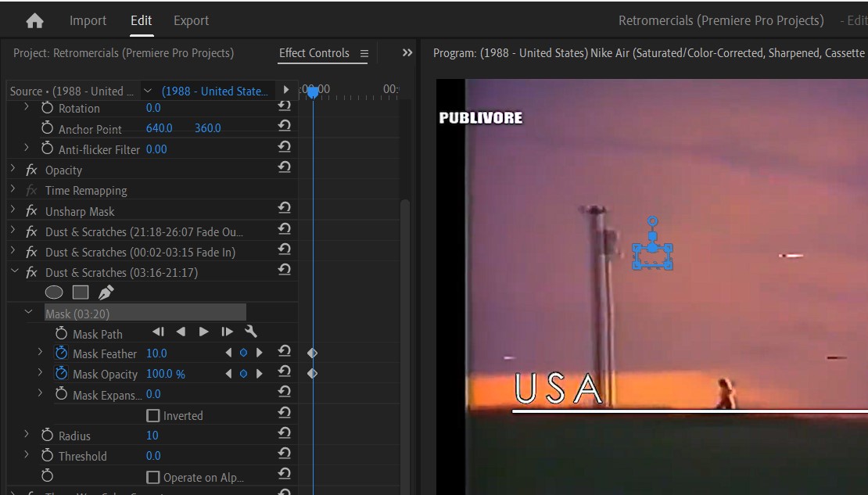Viewport: 868px width, 495px height.
Task: Reset the Anchor Point parameter
Action: point(284,126)
